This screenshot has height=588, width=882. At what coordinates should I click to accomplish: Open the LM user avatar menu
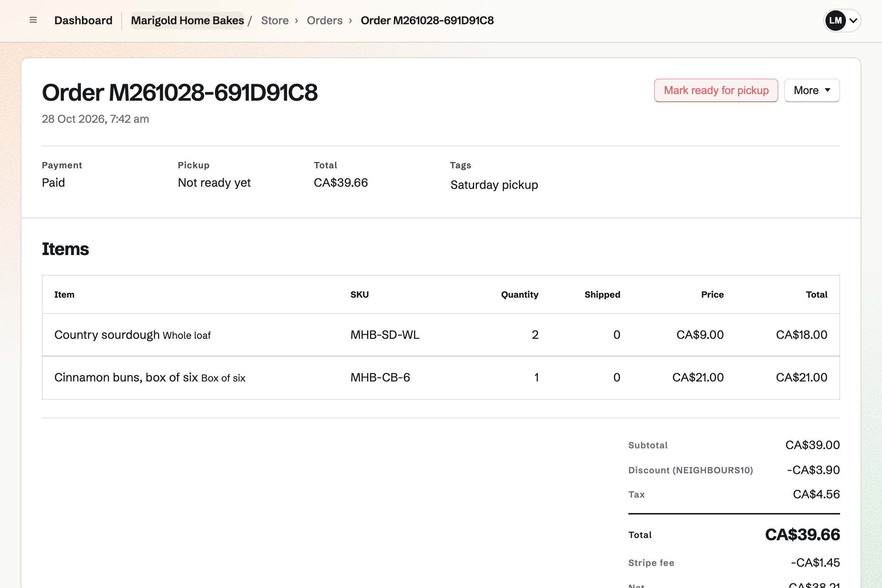pos(842,20)
